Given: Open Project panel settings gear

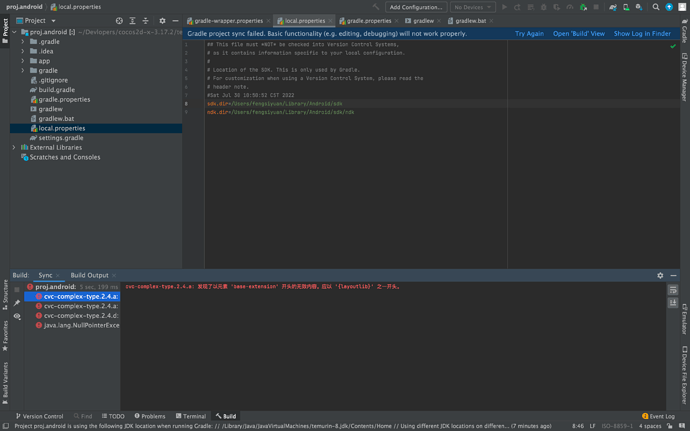Looking at the screenshot, I should (162, 20).
